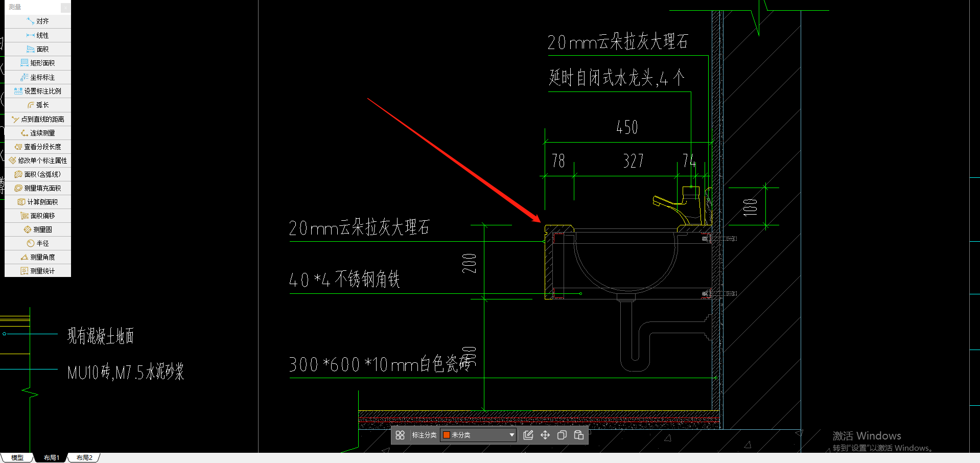Select the 对齐 (align) measure tool
The width and height of the screenshot is (980, 463).
coord(38,21)
